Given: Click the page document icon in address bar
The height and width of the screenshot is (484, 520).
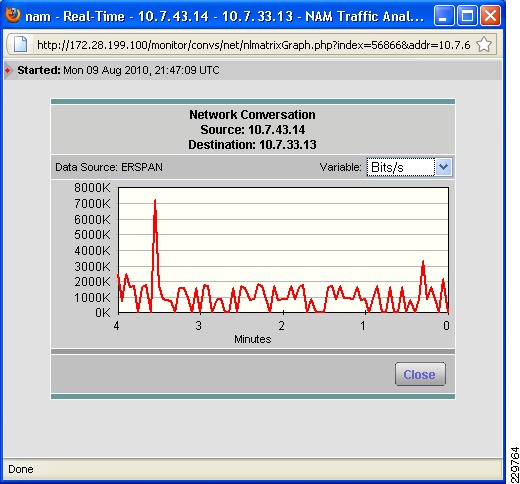Looking at the screenshot, I should (x=20, y=44).
